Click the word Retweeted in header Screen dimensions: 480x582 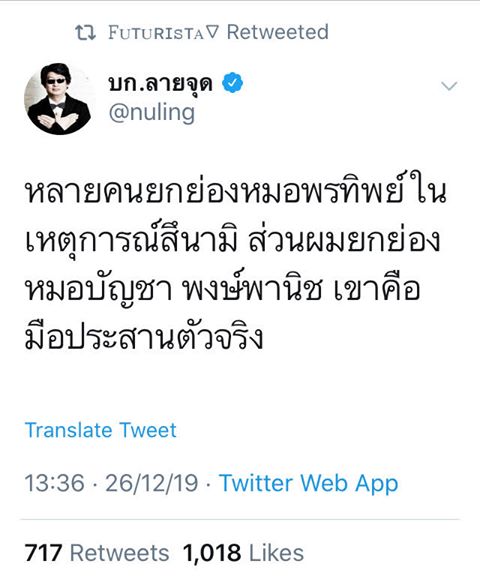tap(278, 32)
